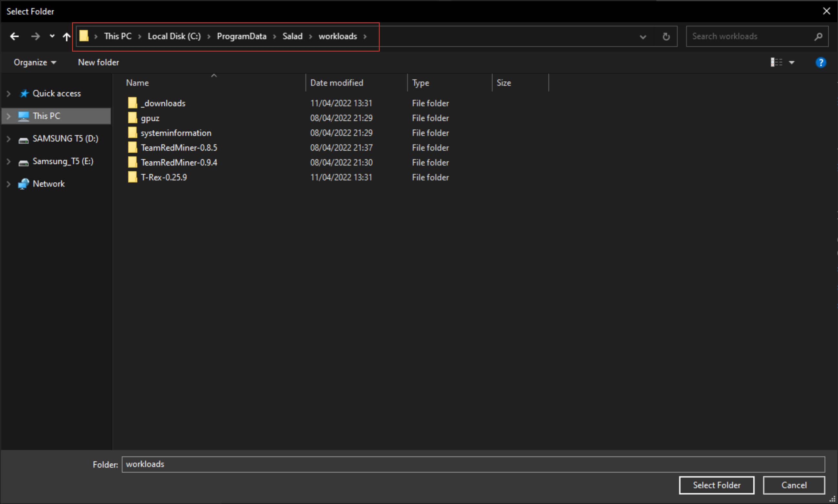Go back using the Back arrow
The height and width of the screenshot is (504, 838).
pos(14,36)
